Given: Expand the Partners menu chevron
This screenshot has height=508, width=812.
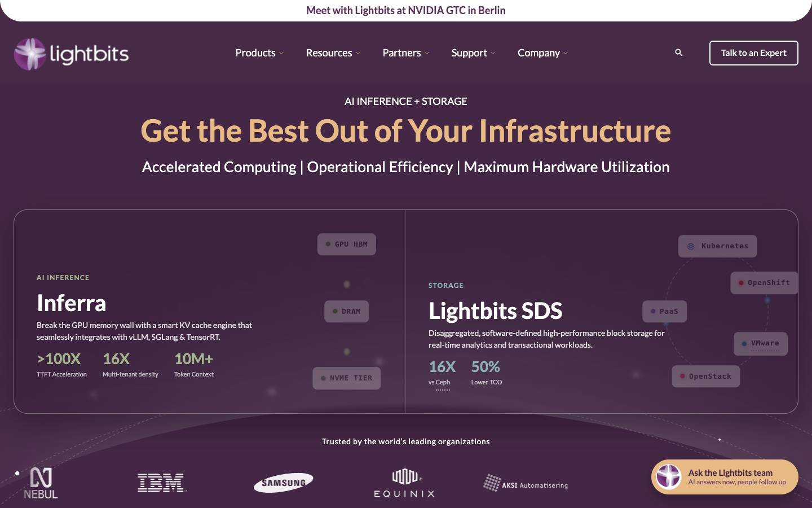Looking at the screenshot, I should (x=427, y=53).
